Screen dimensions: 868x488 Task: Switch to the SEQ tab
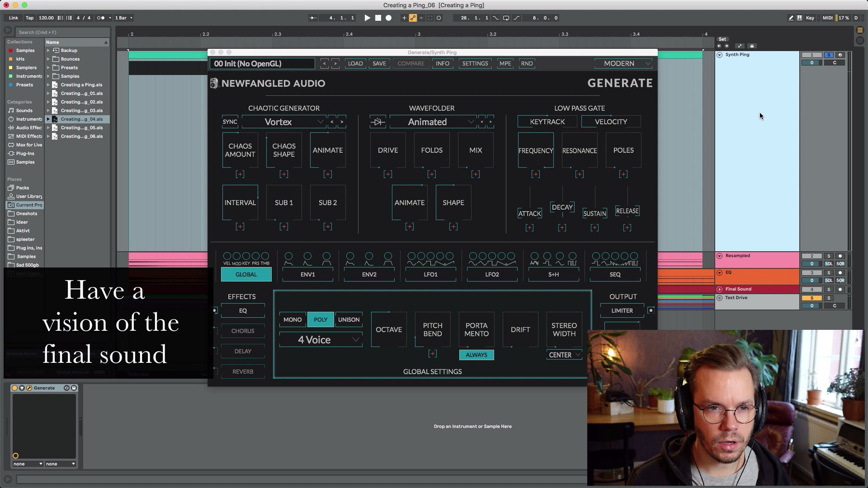coord(615,274)
